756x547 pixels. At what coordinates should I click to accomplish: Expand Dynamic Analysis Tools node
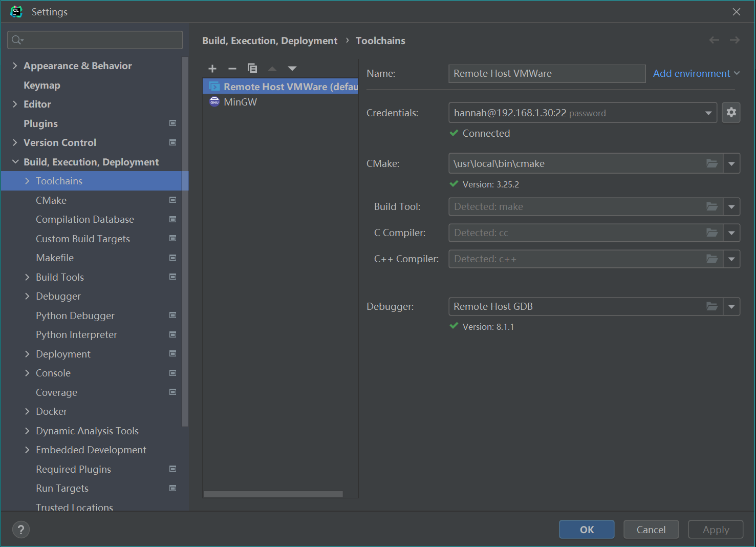point(27,431)
